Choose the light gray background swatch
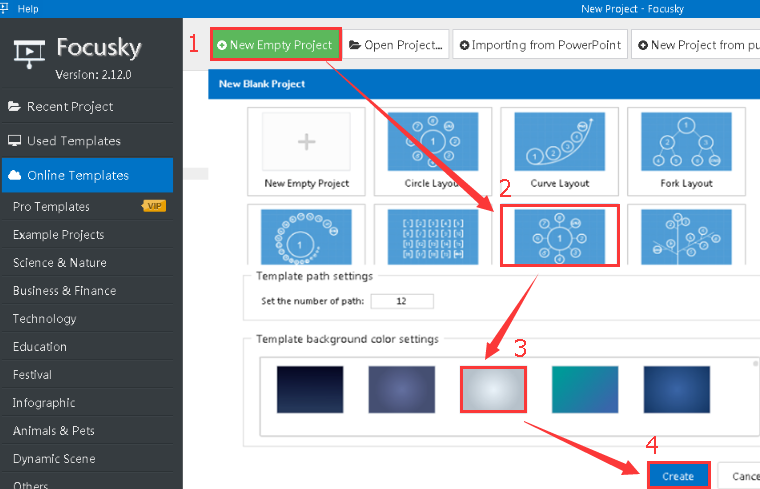 tap(493, 389)
